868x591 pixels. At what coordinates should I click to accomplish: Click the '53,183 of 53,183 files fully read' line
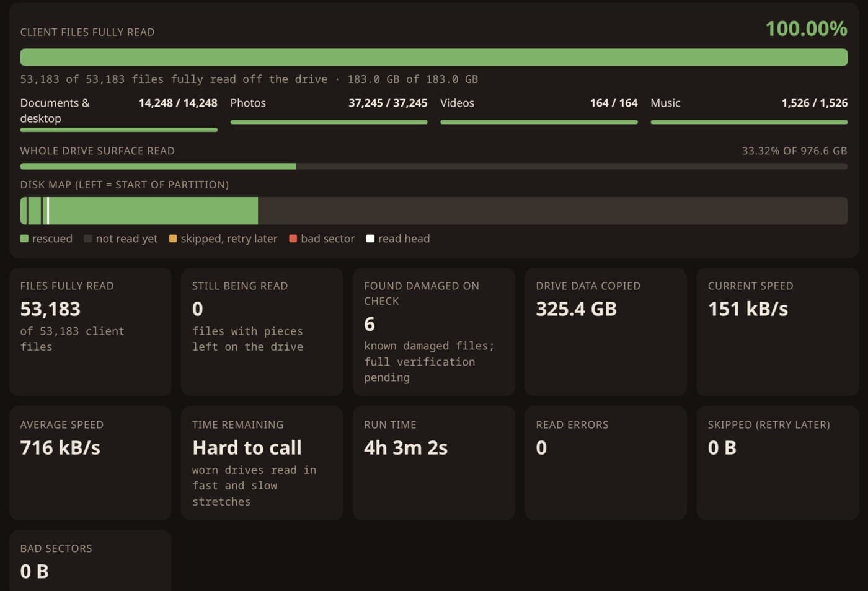(249, 79)
